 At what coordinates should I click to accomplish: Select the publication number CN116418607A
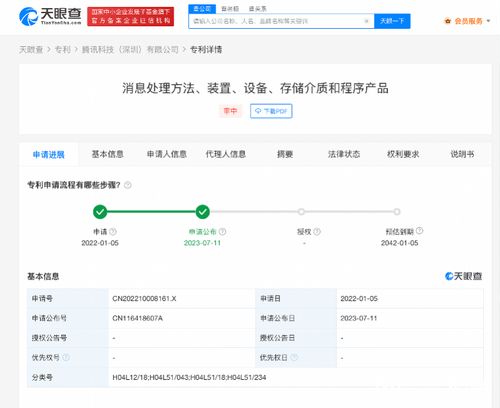point(137,318)
